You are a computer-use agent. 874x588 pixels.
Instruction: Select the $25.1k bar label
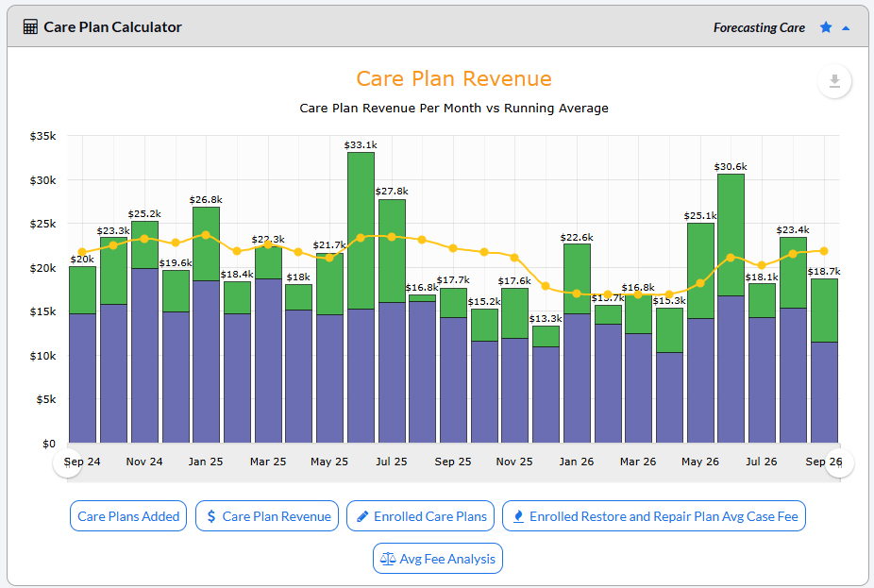pyautogui.click(x=700, y=216)
